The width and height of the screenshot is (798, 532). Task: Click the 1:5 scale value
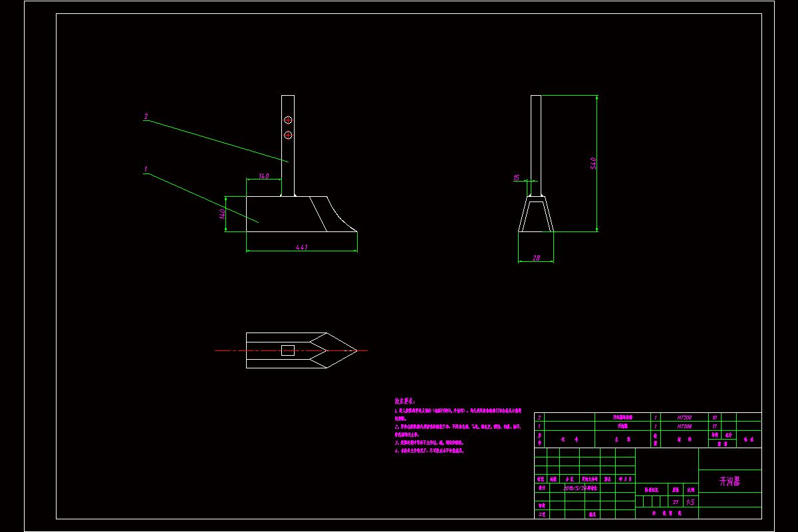click(690, 502)
